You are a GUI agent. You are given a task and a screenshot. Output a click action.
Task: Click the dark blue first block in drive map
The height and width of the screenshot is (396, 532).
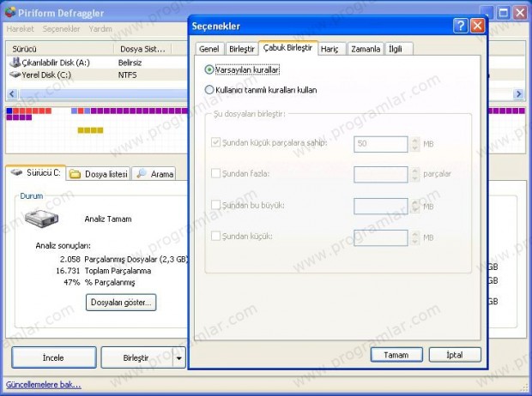[x=9, y=111]
